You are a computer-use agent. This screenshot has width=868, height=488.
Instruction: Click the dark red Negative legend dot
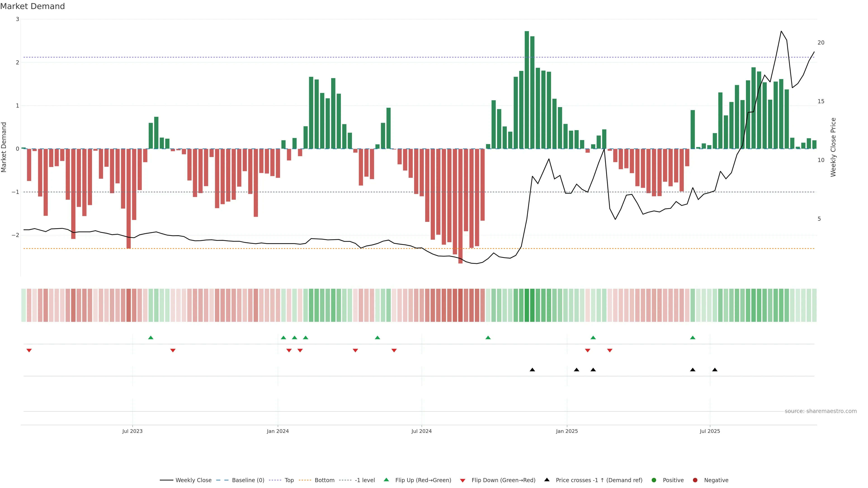coord(695,480)
